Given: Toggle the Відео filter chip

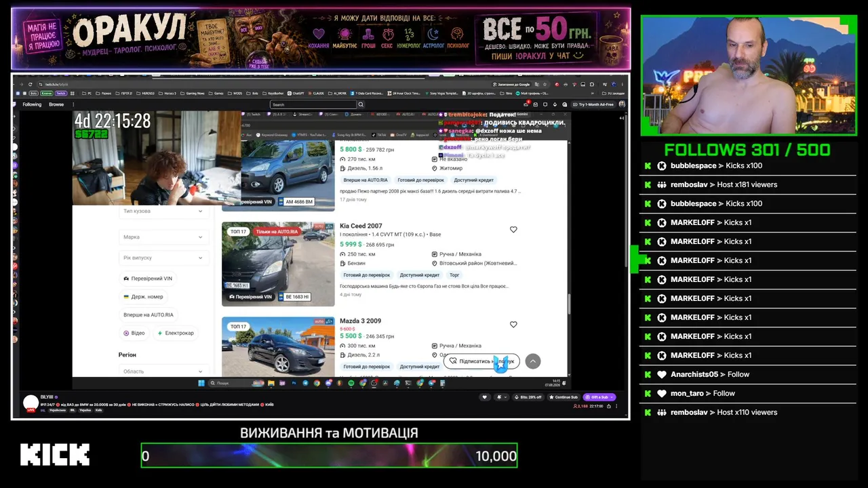Looking at the screenshot, I should click(x=134, y=333).
